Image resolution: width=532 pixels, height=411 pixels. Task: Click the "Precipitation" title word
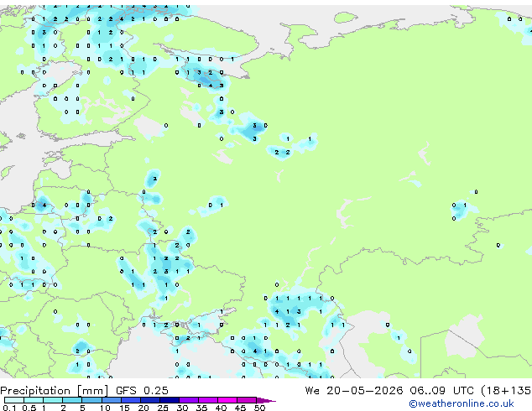click(35, 391)
